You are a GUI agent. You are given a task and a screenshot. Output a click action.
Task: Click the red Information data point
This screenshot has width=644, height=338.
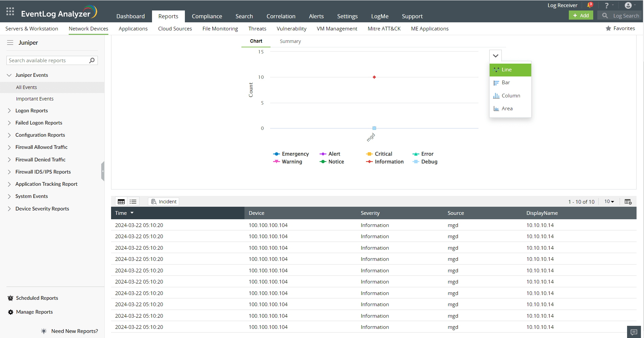pyautogui.click(x=374, y=77)
